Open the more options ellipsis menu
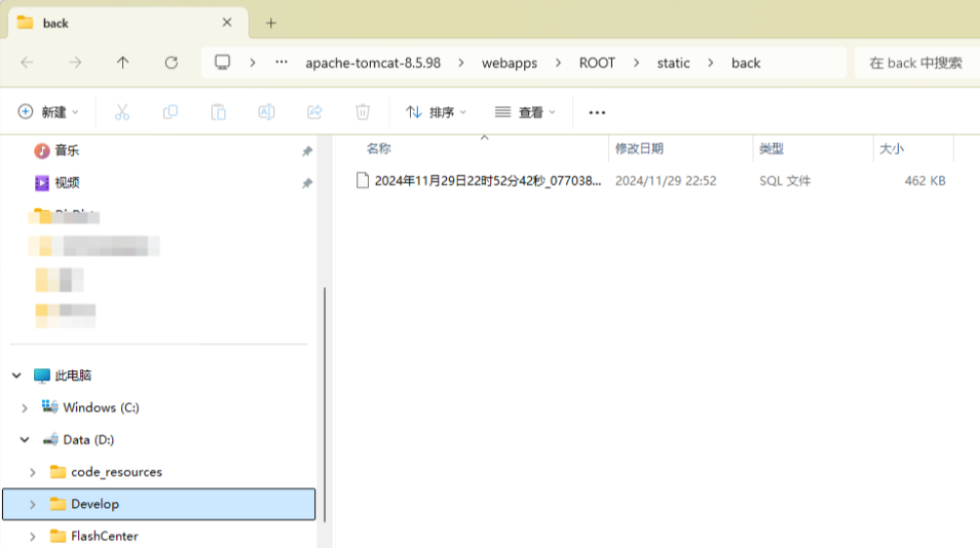980x548 pixels. click(x=596, y=112)
